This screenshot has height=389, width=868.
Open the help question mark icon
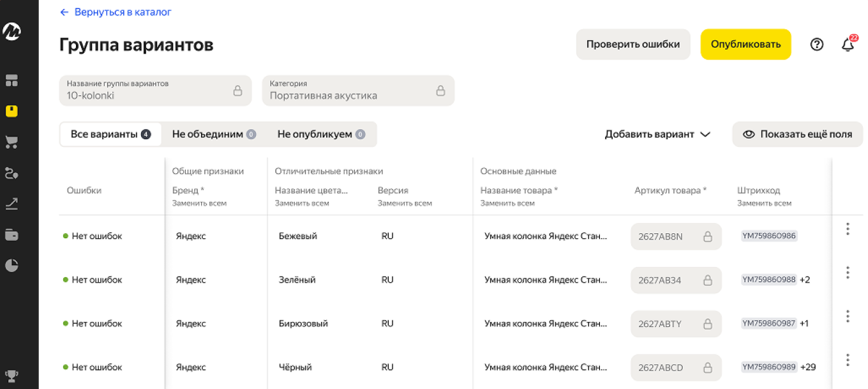click(816, 45)
